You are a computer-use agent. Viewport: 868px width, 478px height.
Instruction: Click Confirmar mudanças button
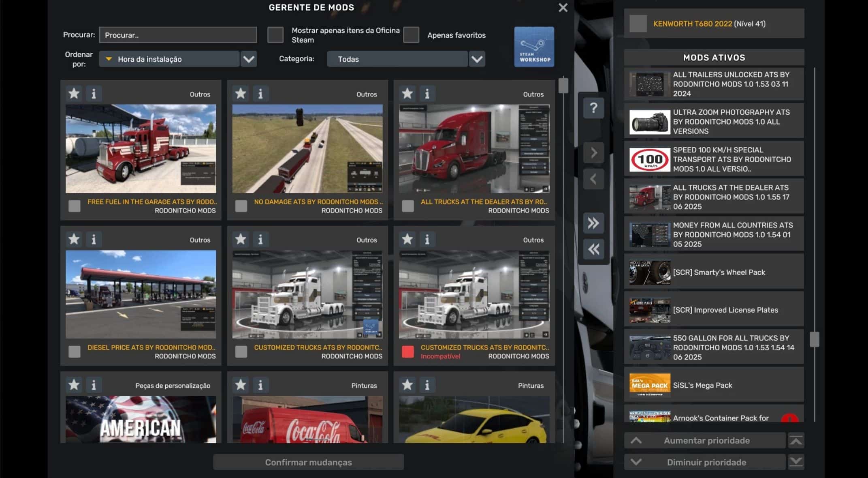pyautogui.click(x=308, y=462)
